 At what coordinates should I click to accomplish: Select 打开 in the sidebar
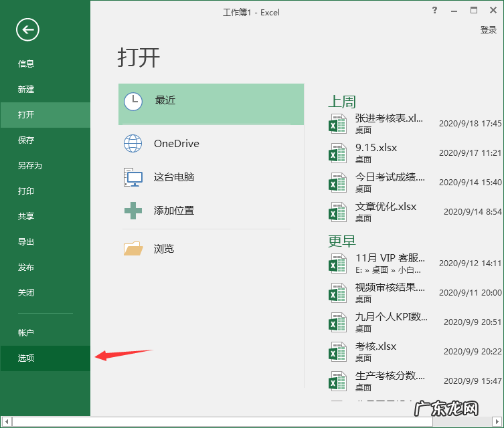point(46,115)
